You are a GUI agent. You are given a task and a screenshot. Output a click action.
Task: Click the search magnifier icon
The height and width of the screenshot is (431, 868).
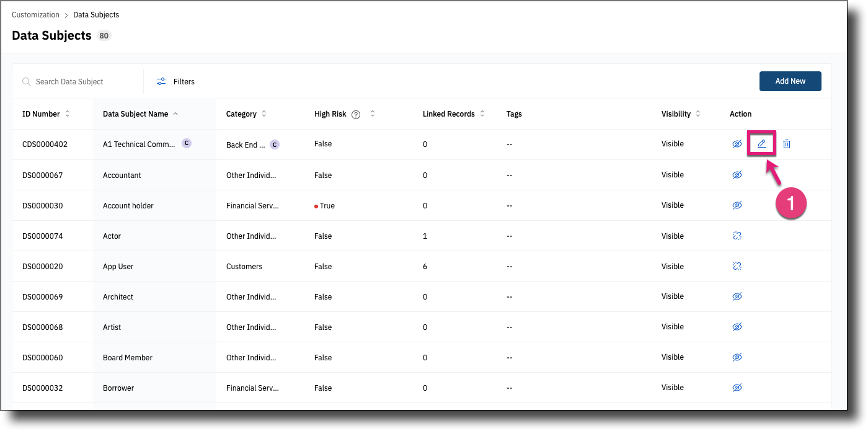26,81
